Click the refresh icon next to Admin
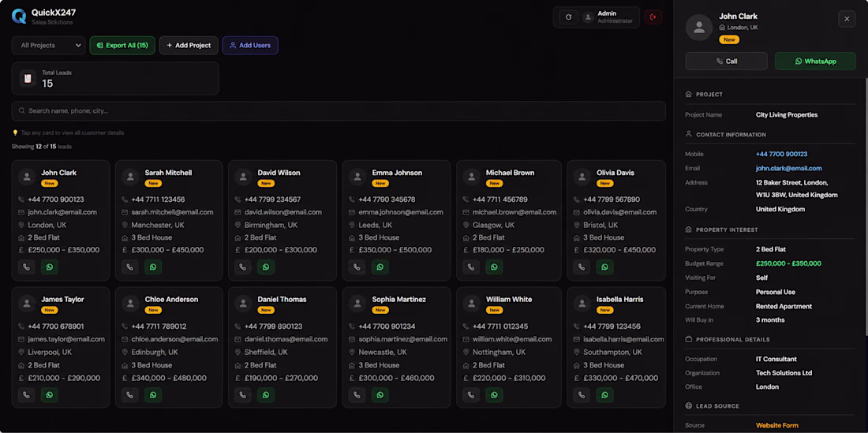The height and width of the screenshot is (433, 868). coord(568,17)
